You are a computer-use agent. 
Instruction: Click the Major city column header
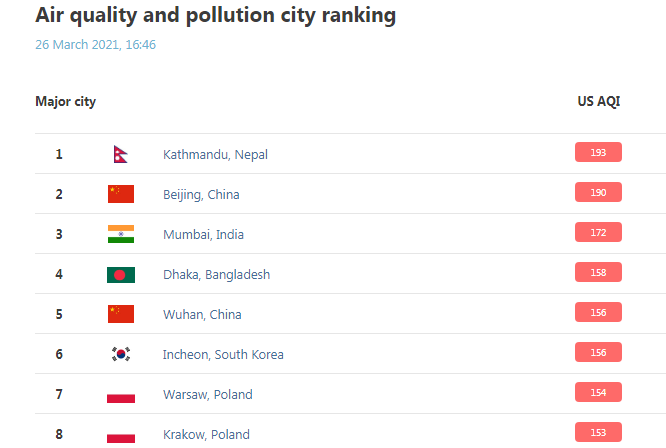point(65,101)
